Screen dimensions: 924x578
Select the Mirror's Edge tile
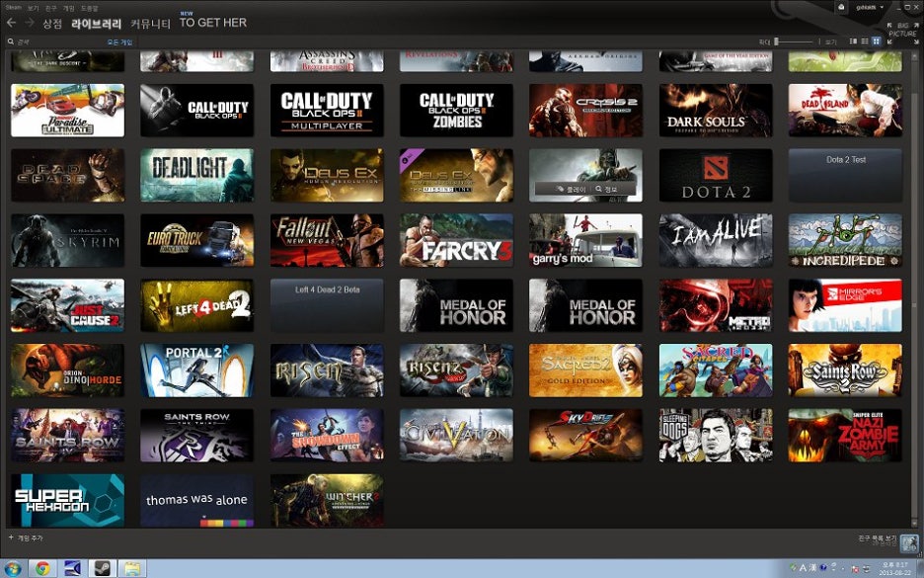(x=845, y=305)
